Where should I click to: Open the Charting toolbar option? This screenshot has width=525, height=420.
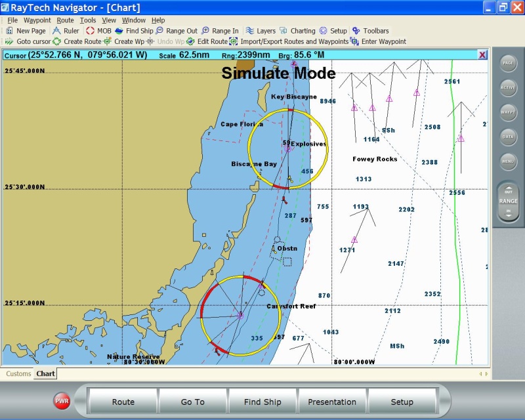298,31
